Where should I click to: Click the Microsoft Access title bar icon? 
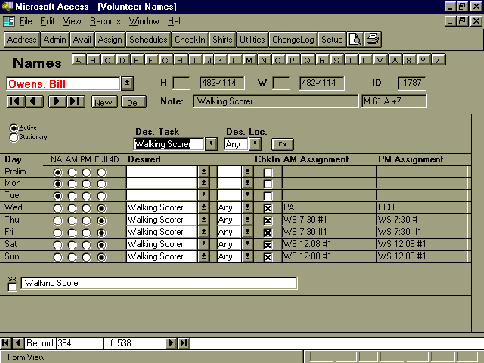click(x=7, y=6)
